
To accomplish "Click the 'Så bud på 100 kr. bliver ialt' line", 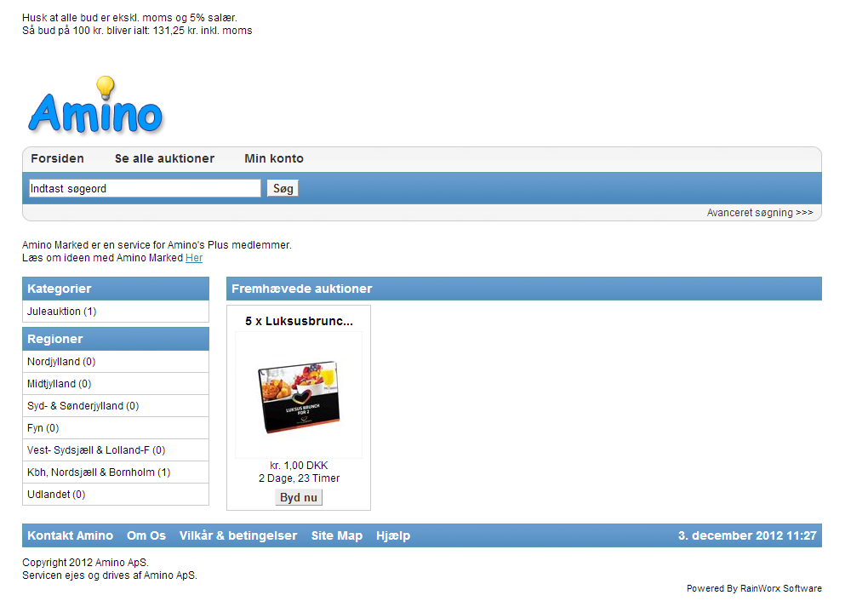I will tap(137, 31).
